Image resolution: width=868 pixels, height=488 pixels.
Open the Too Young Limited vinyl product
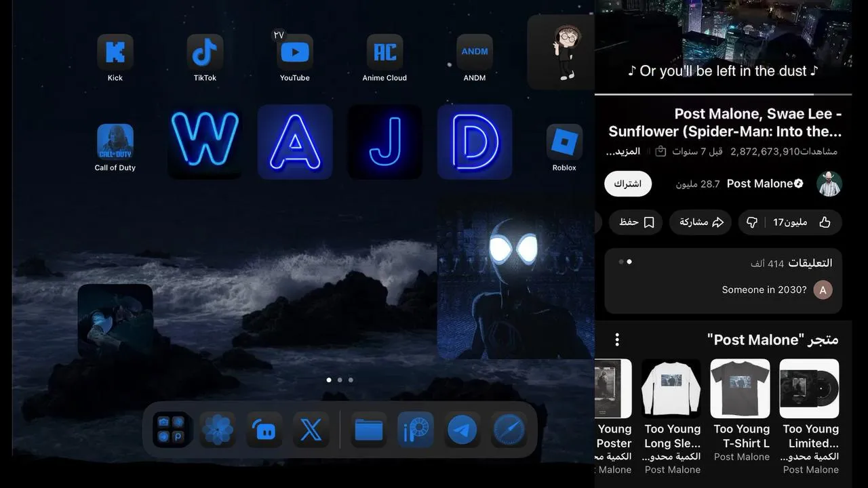coord(809,388)
